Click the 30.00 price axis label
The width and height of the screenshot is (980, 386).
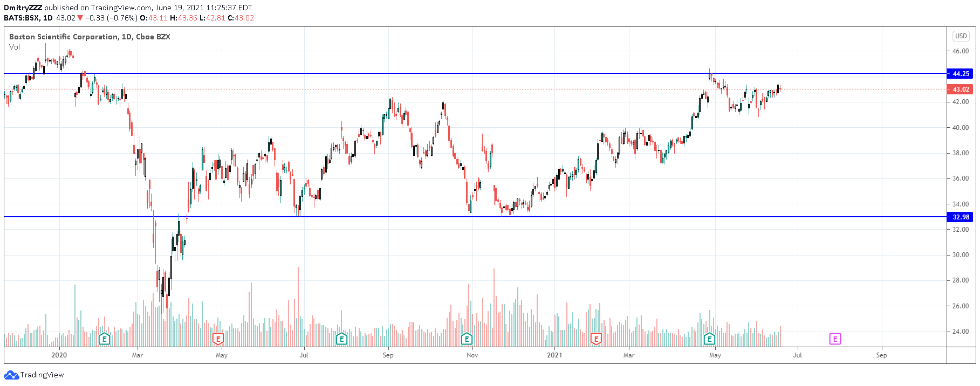coord(961,255)
